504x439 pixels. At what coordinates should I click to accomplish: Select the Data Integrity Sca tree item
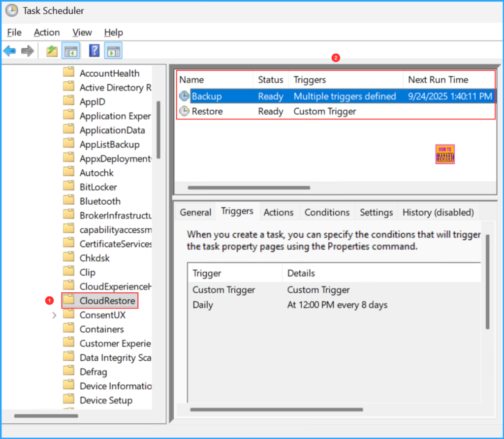coord(115,357)
